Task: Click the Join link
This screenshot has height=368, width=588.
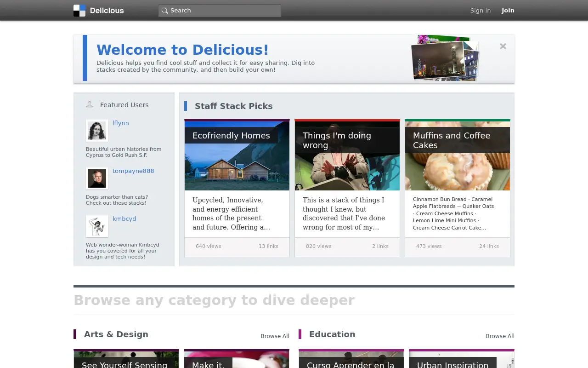Action: click(508, 11)
